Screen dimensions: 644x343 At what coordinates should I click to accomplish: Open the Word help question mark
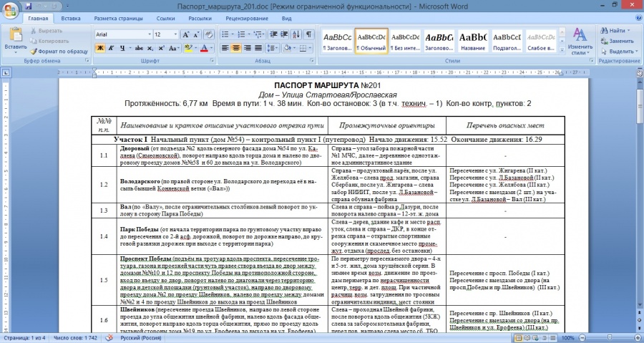(x=638, y=19)
